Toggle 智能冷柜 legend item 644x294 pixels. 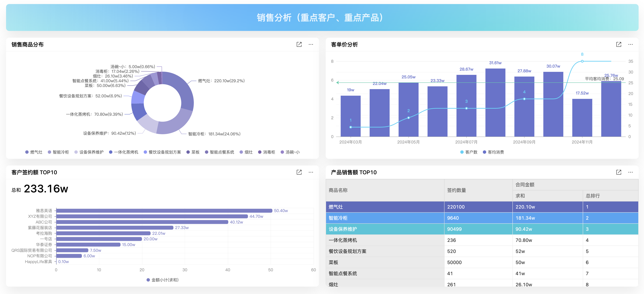(58, 152)
